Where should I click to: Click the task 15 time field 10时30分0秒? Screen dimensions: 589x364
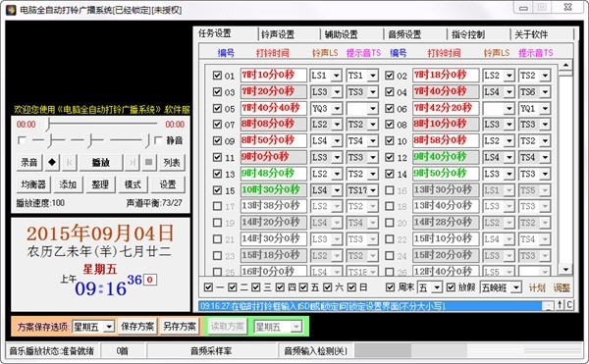click(x=274, y=190)
